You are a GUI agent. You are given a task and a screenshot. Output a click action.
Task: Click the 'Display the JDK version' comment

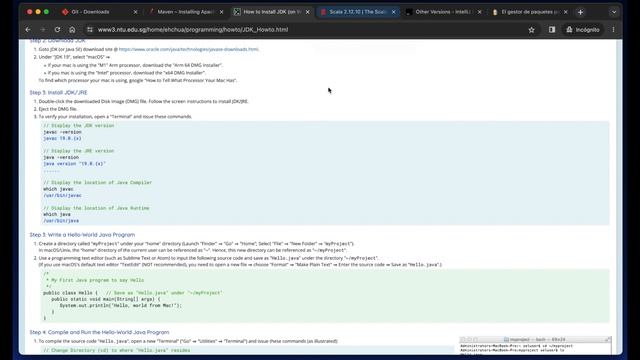tap(79, 125)
